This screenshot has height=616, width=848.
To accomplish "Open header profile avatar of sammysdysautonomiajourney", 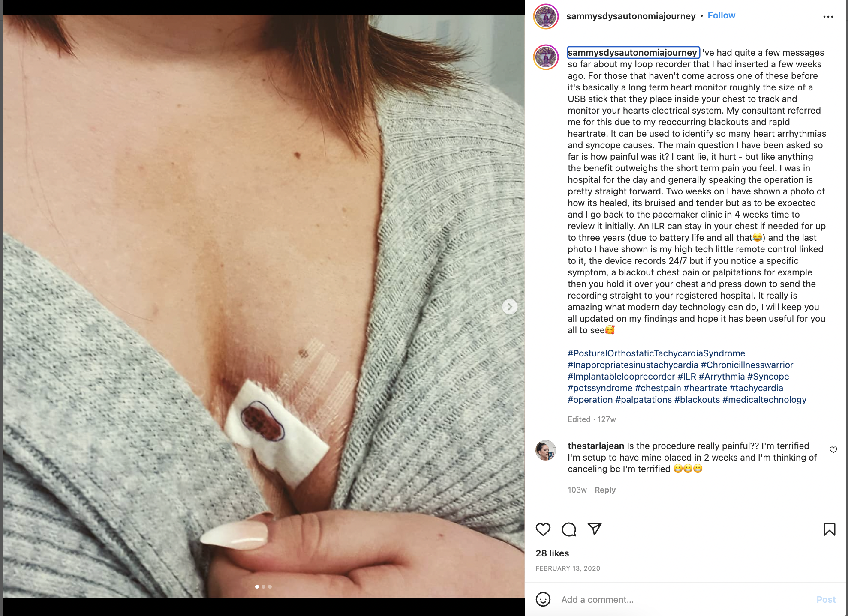I will tap(546, 17).
